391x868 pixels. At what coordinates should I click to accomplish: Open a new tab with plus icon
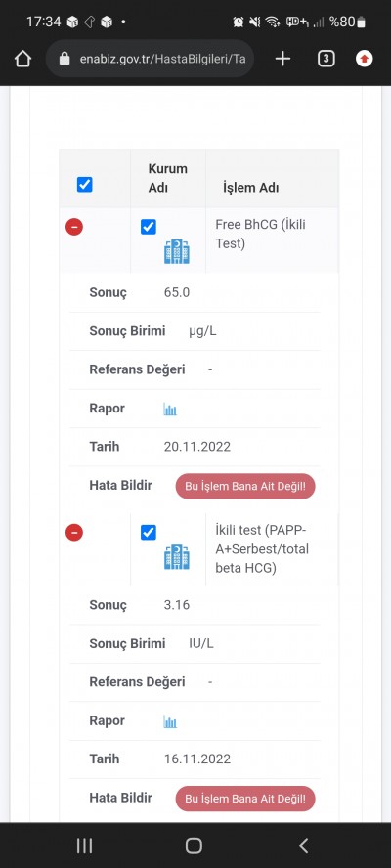282,59
